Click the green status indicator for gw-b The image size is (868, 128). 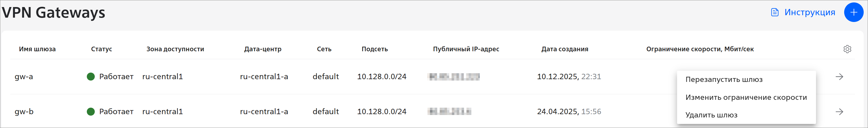pyautogui.click(x=91, y=111)
